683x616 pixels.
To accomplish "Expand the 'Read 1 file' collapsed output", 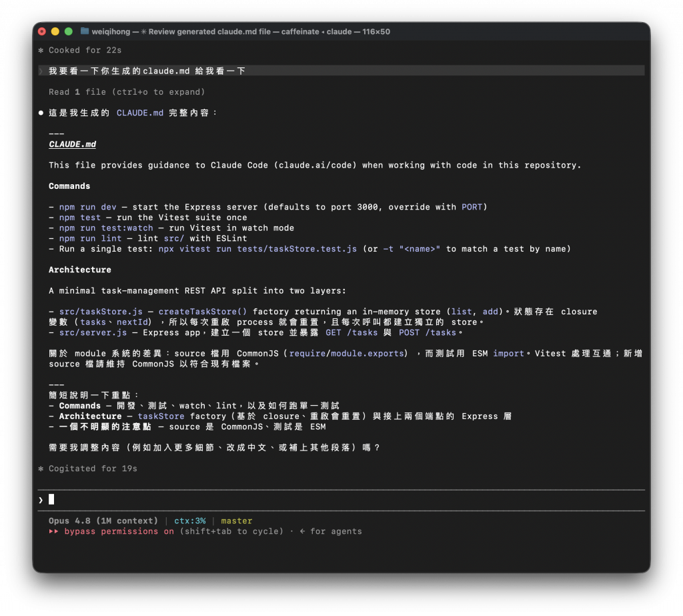I will point(127,92).
